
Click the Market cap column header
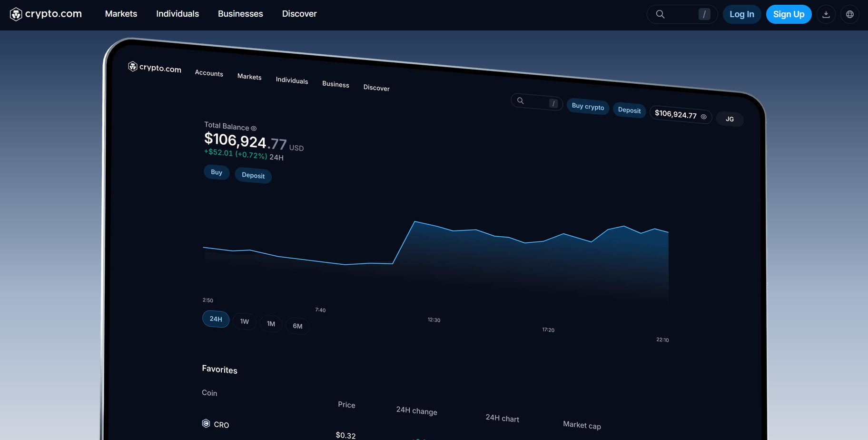[x=582, y=425]
